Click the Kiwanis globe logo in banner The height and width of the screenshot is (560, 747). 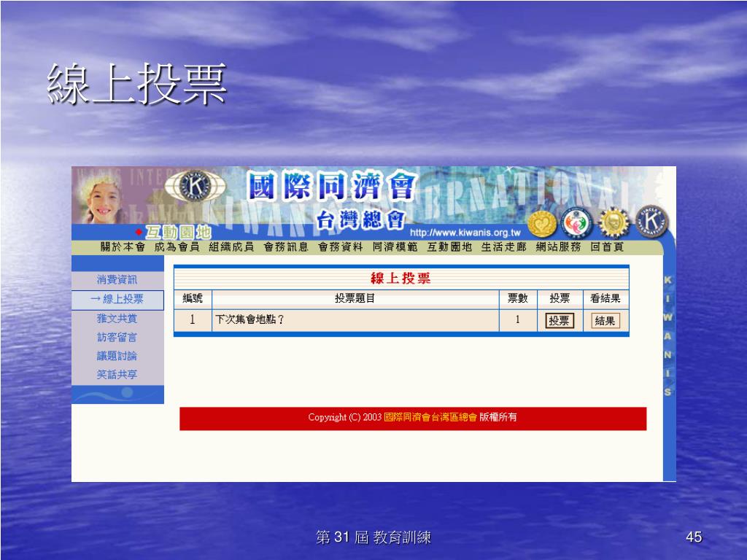196,186
